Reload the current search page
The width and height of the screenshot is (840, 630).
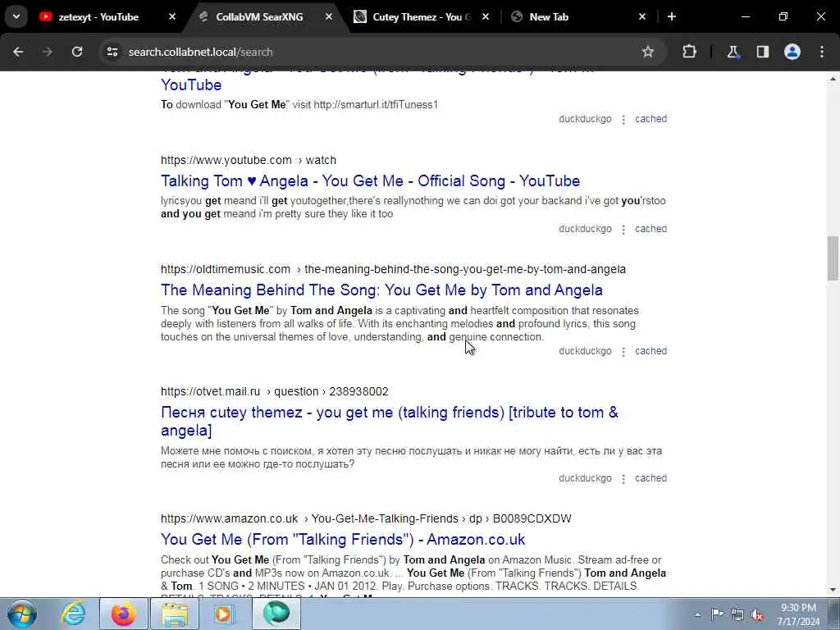point(77,52)
